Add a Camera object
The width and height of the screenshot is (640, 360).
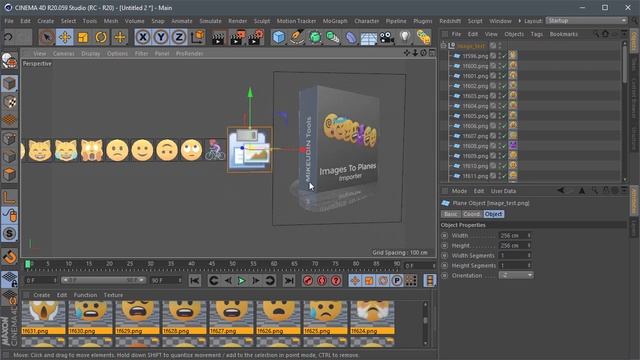pos(386,38)
